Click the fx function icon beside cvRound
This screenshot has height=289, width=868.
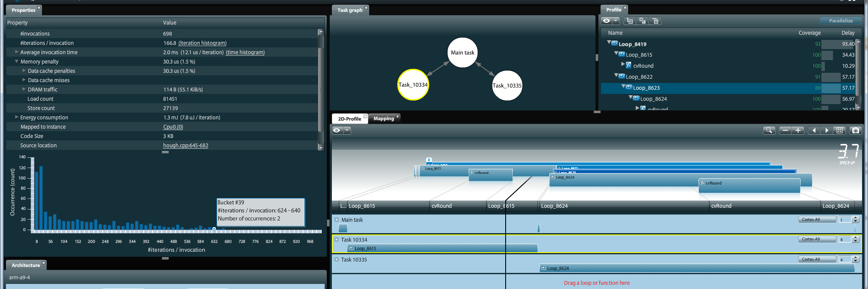629,65
